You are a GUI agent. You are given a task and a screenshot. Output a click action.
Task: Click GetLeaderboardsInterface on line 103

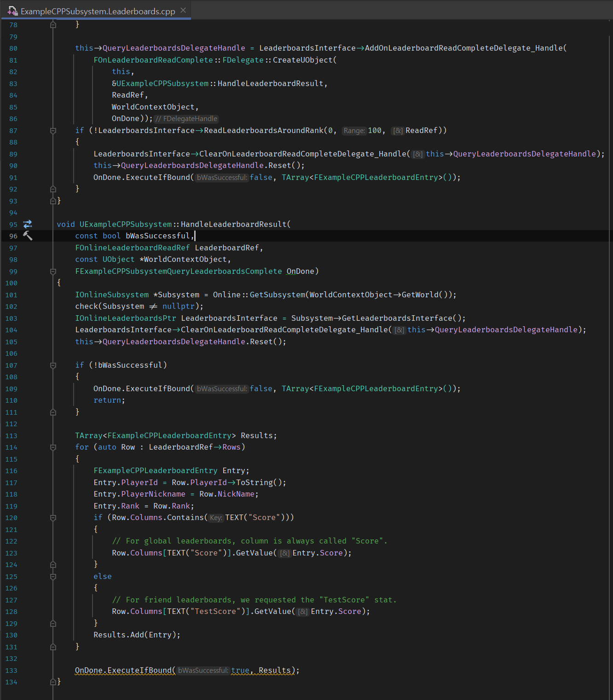[397, 318]
